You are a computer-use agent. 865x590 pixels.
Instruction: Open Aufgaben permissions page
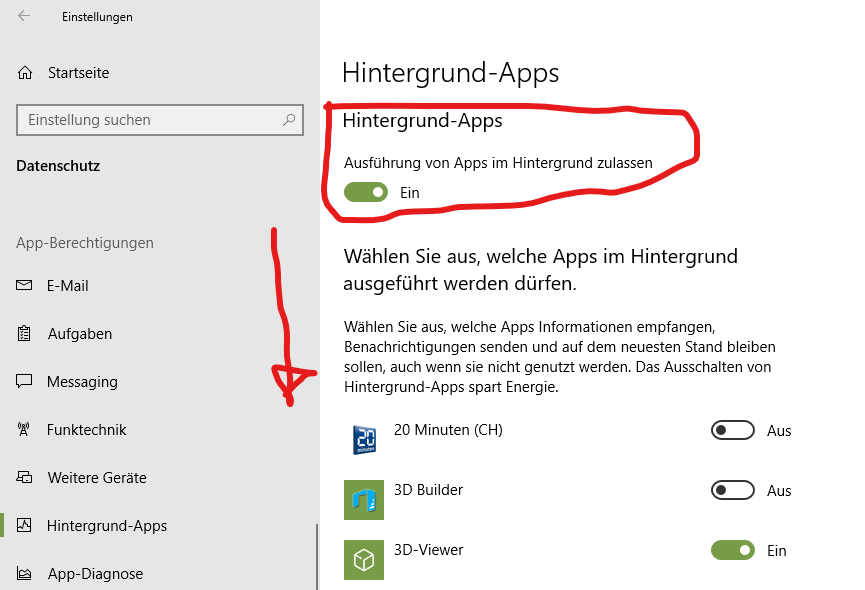click(80, 334)
